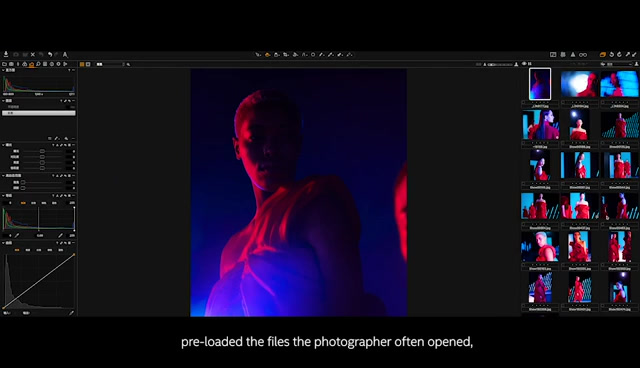
Task: Toggle the eye icon above the browser
Action: coord(524,64)
